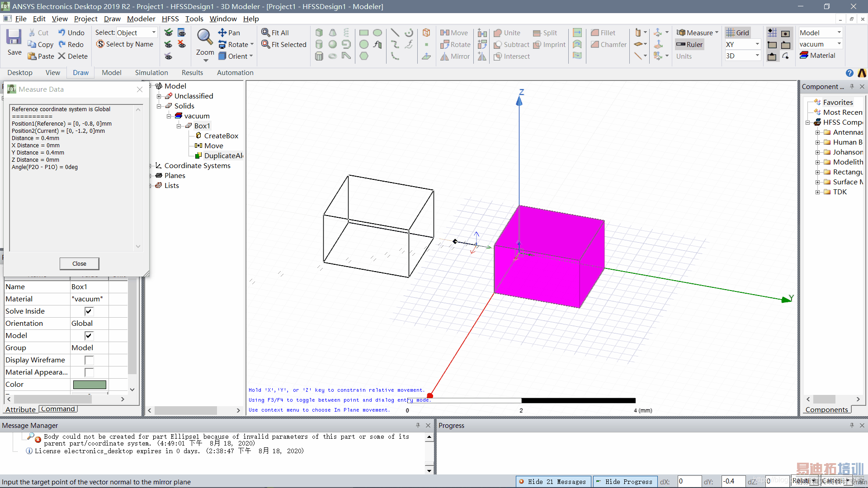Image resolution: width=868 pixels, height=488 pixels.
Task: Uncheck the Solve Inside checkbox
Action: tap(89, 311)
